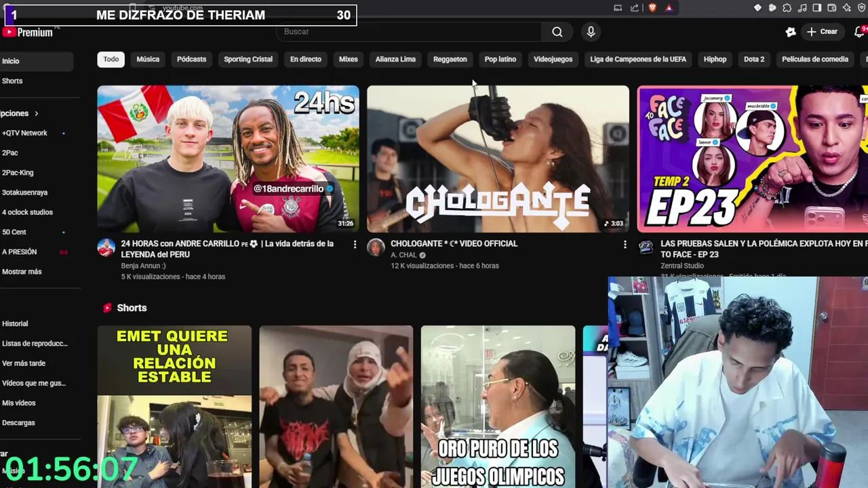Select the Mixes filter chip

[x=348, y=59]
